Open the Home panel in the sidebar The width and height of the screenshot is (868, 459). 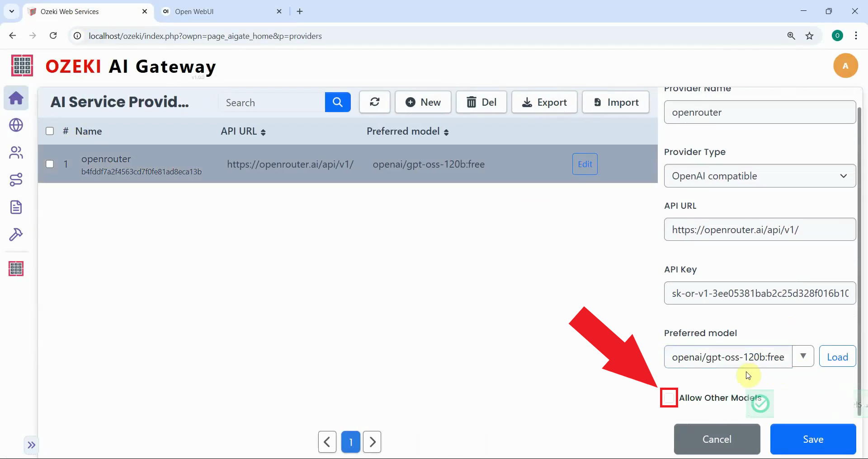click(x=16, y=98)
